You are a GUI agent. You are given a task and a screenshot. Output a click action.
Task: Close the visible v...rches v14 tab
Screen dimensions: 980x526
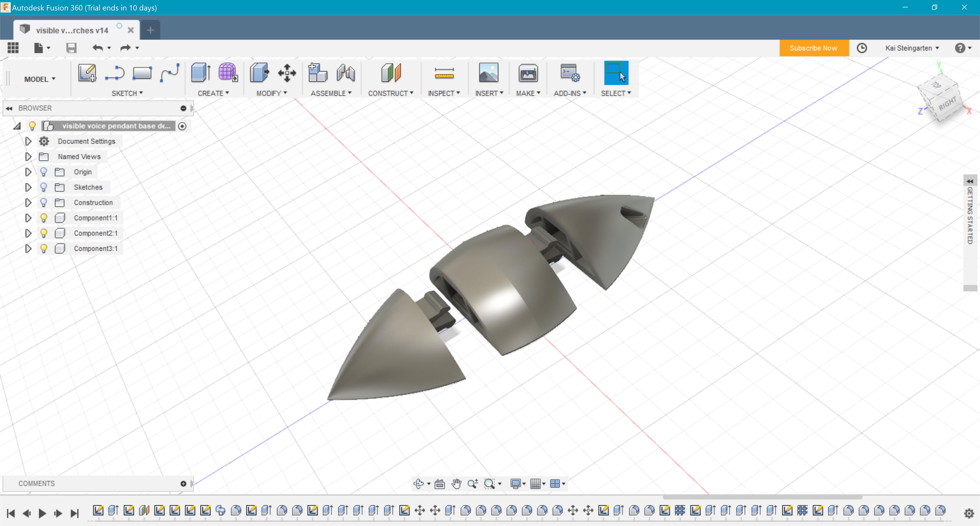coord(130,30)
